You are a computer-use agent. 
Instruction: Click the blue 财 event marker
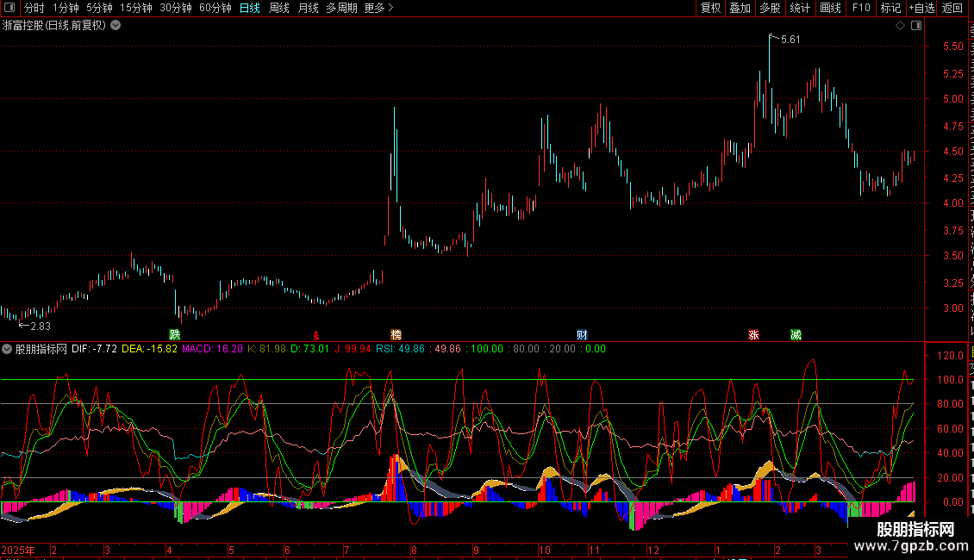click(583, 334)
